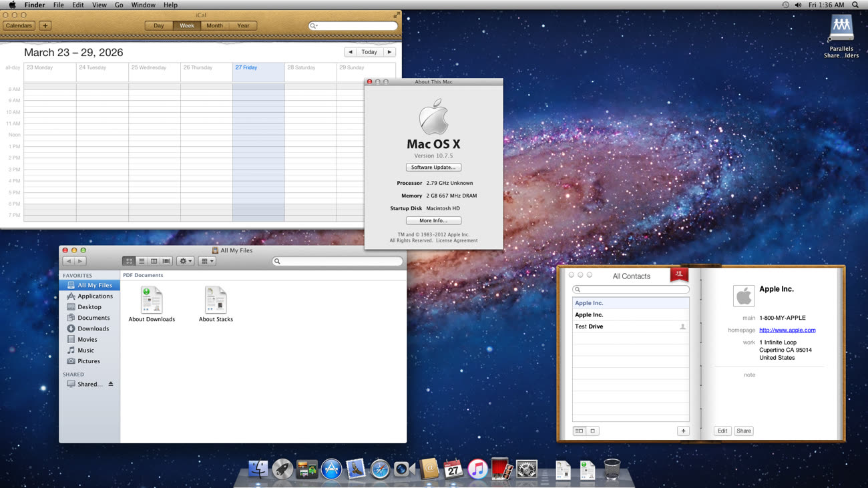This screenshot has height=488, width=868.
Task: Click the plus button in iCal toolbar
Action: pyautogui.click(x=45, y=25)
